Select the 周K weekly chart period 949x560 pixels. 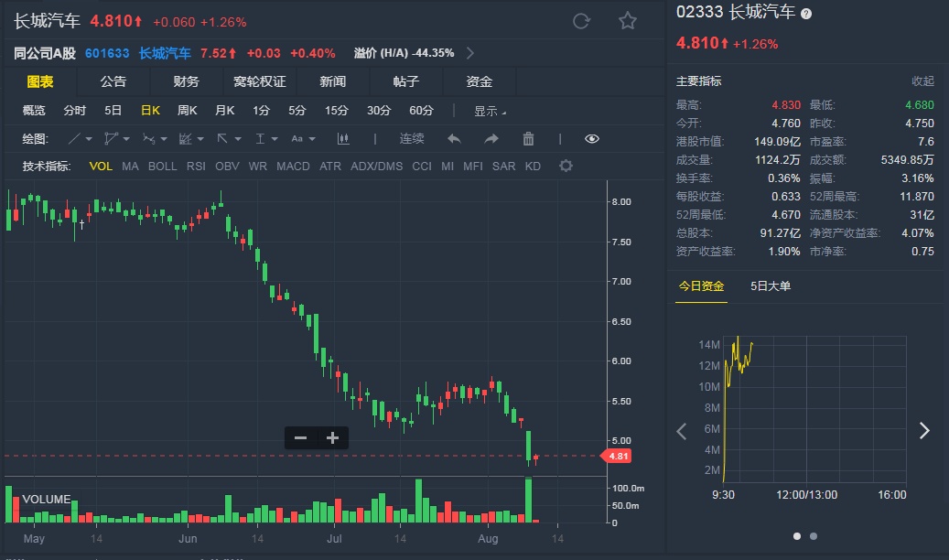pyautogui.click(x=187, y=111)
